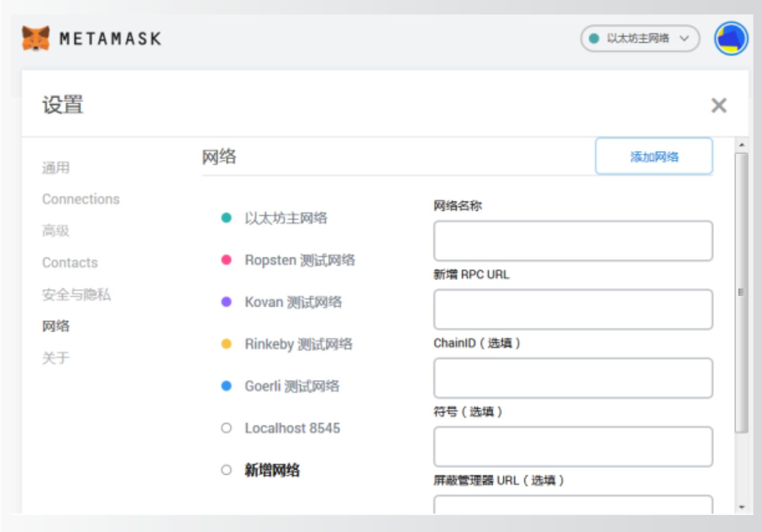Viewport: 762px width, 532px height.
Task: Click the blue dot beside Goerli
Action: click(226, 386)
